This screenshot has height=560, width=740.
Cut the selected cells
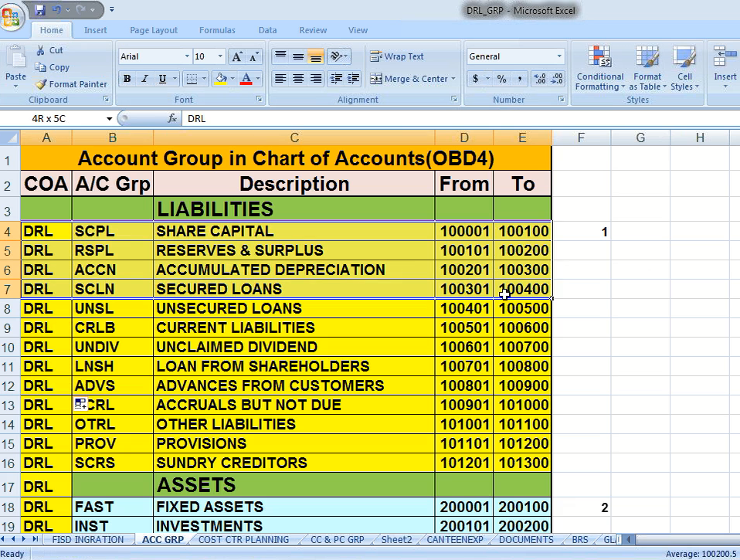[49, 50]
